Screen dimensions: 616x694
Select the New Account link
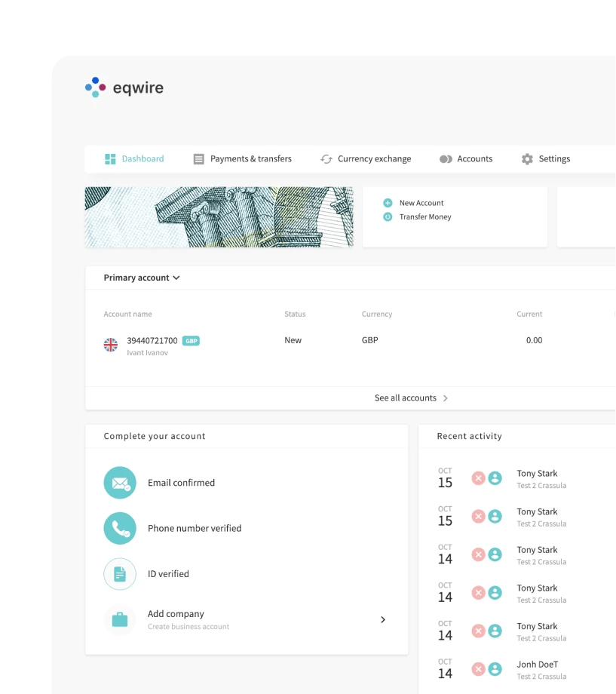(421, 203)
